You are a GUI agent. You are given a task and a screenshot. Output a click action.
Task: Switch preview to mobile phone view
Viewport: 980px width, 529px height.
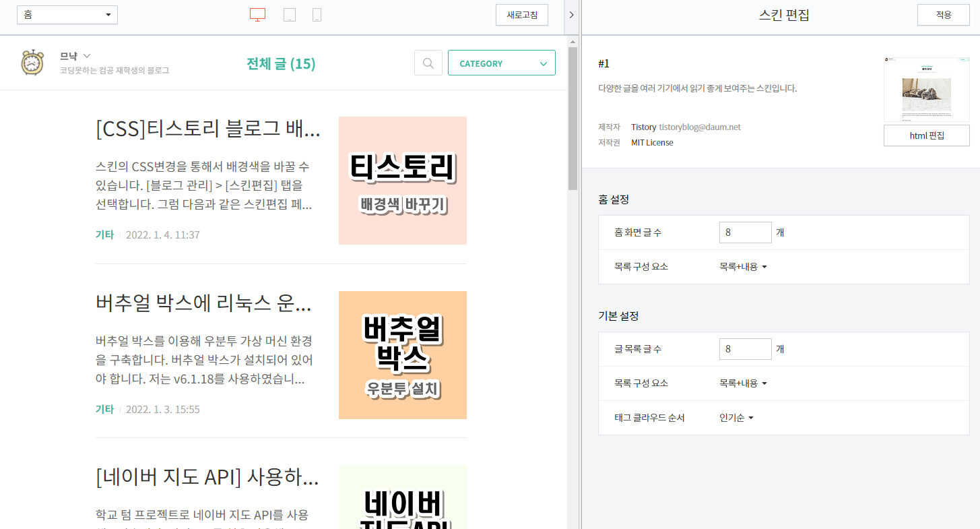[317, 15]
